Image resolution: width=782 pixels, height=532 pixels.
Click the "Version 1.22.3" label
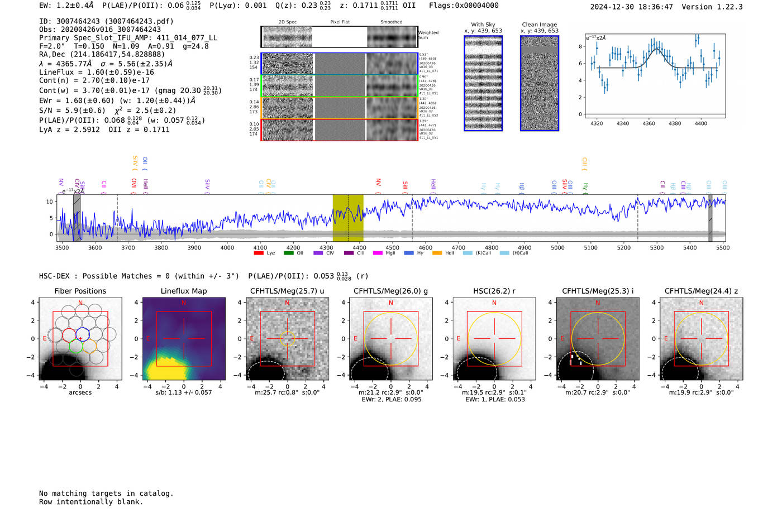712,7
